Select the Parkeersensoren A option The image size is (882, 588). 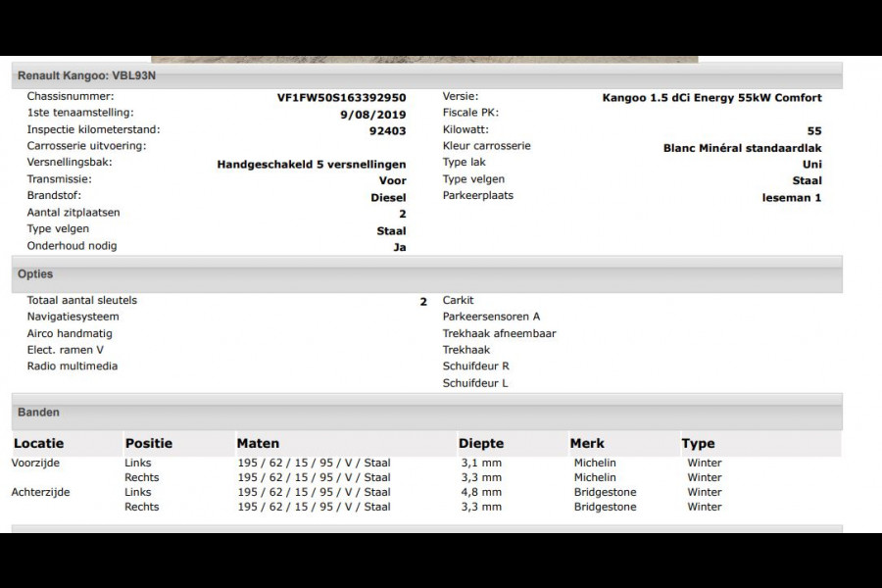point(491,317)
